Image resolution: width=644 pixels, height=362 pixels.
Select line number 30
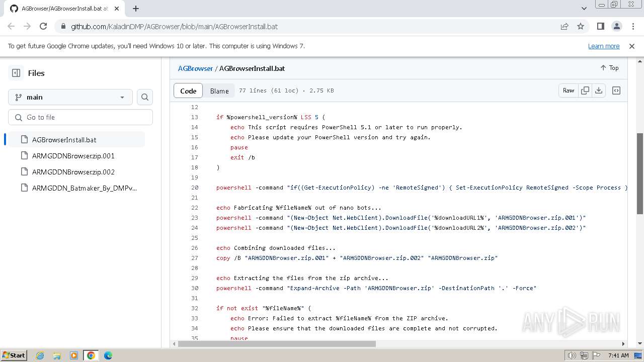(x=194, y=288)
